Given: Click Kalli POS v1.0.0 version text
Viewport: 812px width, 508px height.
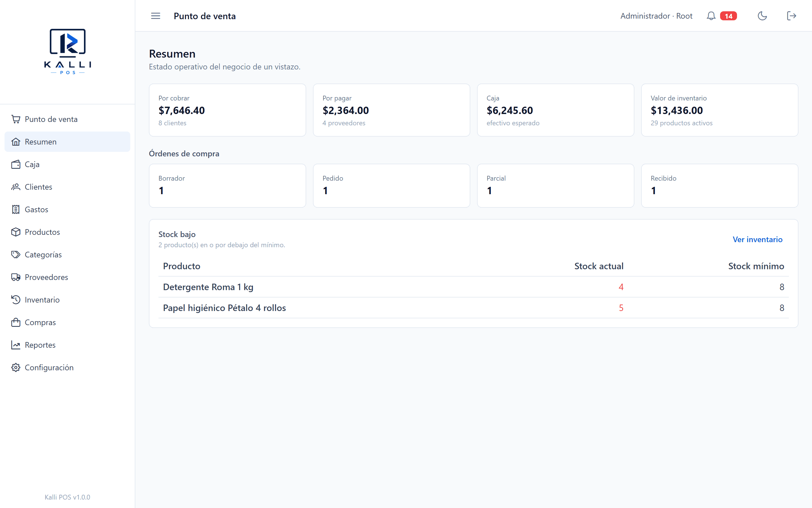Looking at the screenshot, I should coord(67,497).
